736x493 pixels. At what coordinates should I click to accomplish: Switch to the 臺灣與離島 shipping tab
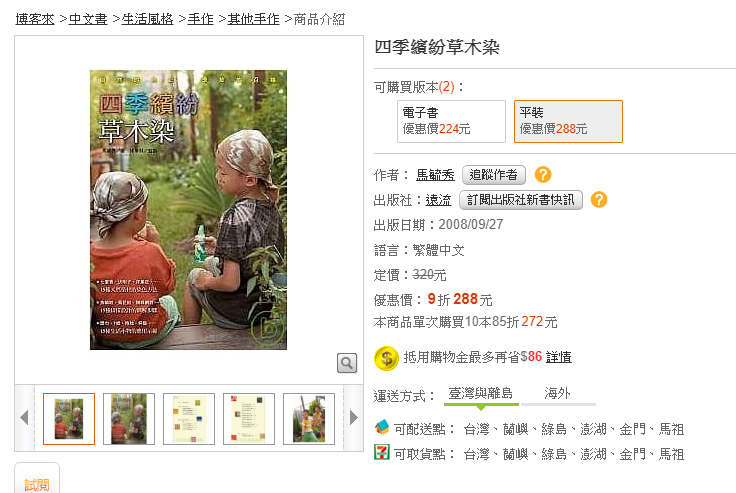coord(481,393)
